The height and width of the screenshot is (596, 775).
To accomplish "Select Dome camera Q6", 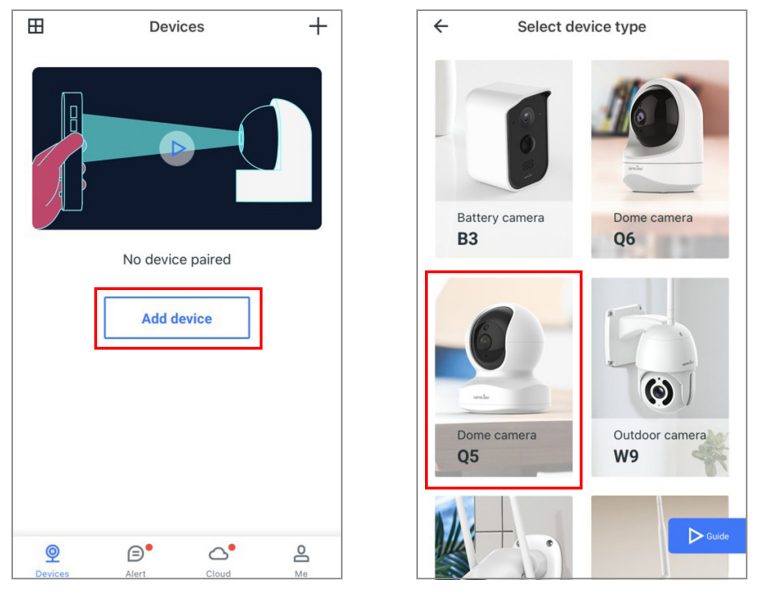I will pos(660,159).
